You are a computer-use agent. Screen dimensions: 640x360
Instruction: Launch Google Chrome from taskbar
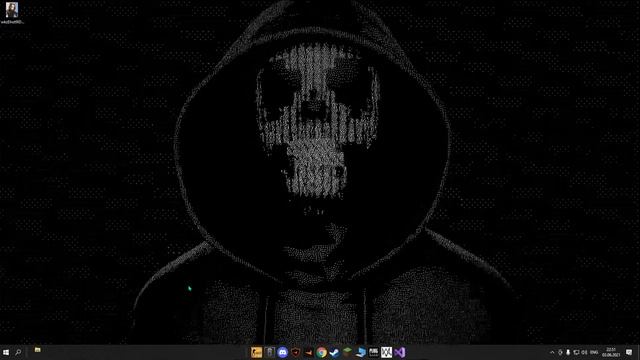coord(321,352)
